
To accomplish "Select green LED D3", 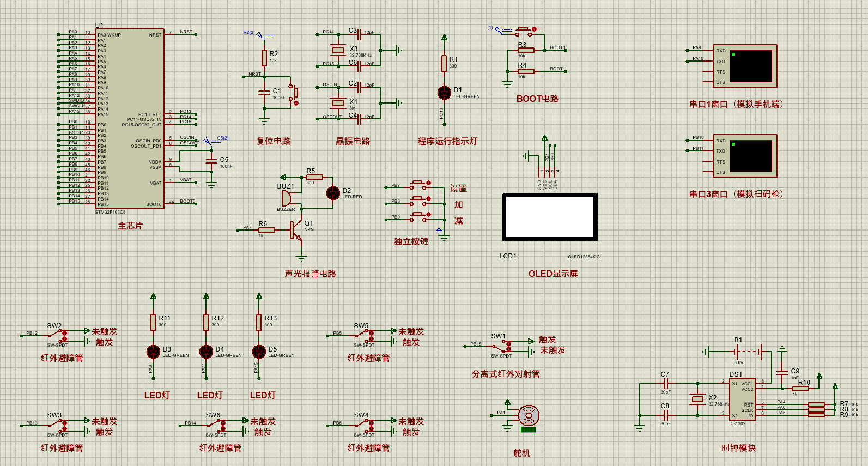I will point(154,352).
